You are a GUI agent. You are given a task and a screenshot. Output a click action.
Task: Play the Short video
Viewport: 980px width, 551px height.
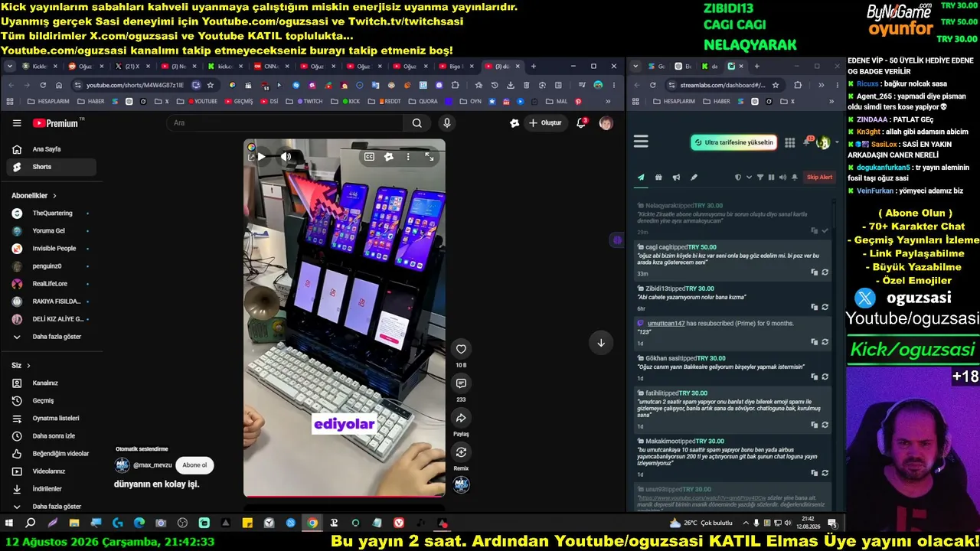(x=261, y=157)
